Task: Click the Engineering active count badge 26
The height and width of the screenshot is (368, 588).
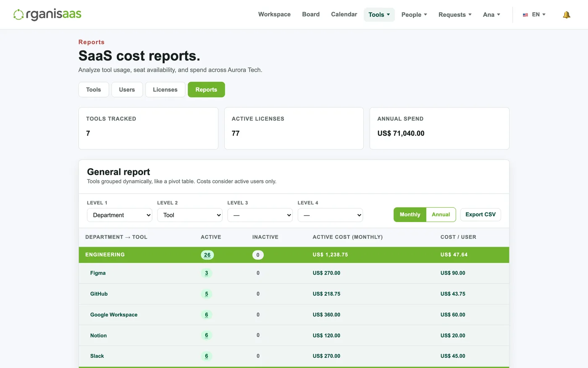Action: (x=207, y=255)
